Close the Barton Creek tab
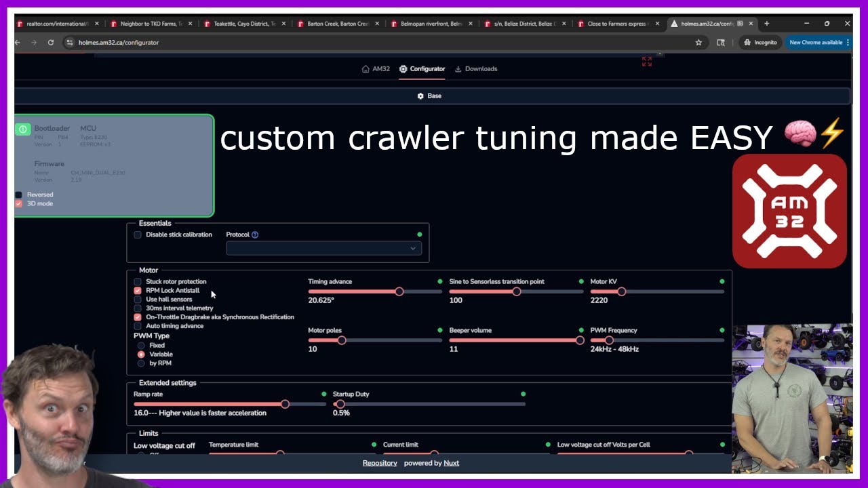The height and width of the screenshot is (488, 868). click(376, 23)
